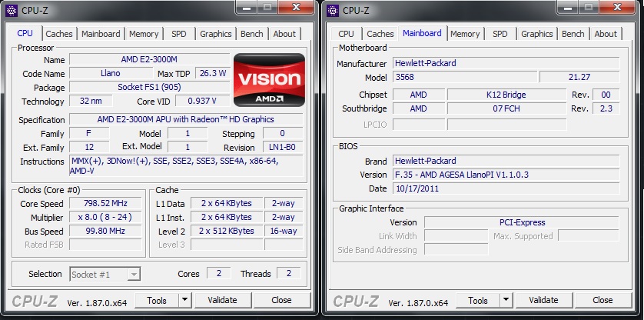Viewport: 644px width, 320px height.
Task: Open Graphics tab in the right window
Action: [x=537, y=34]
